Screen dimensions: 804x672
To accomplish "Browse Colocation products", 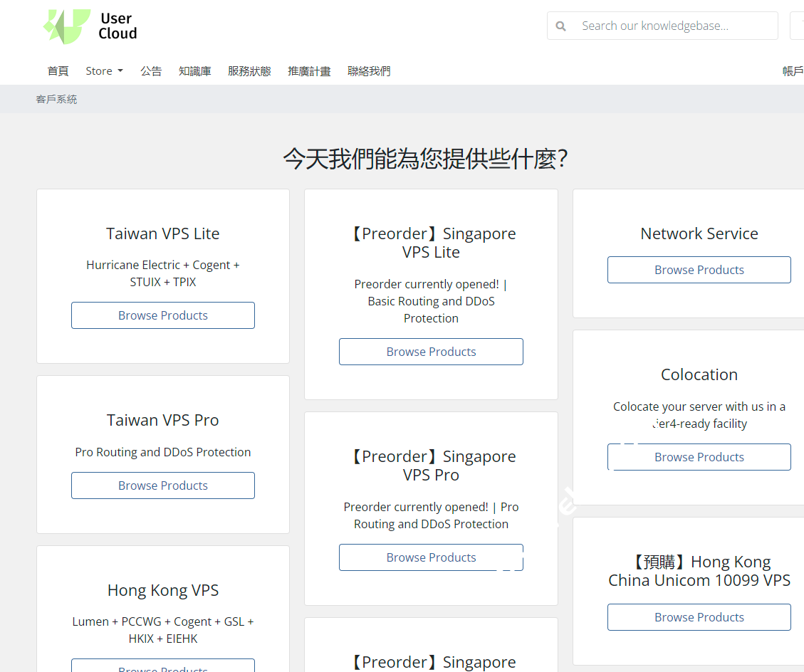I will [x=699, y=457].
